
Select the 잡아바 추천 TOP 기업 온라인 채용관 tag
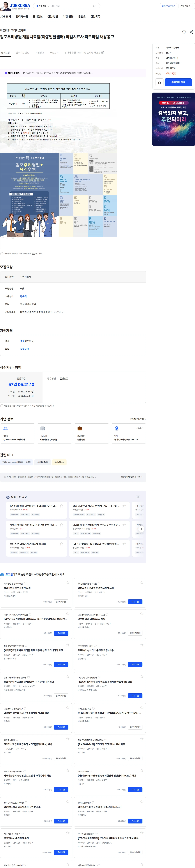tap(17, 462)
